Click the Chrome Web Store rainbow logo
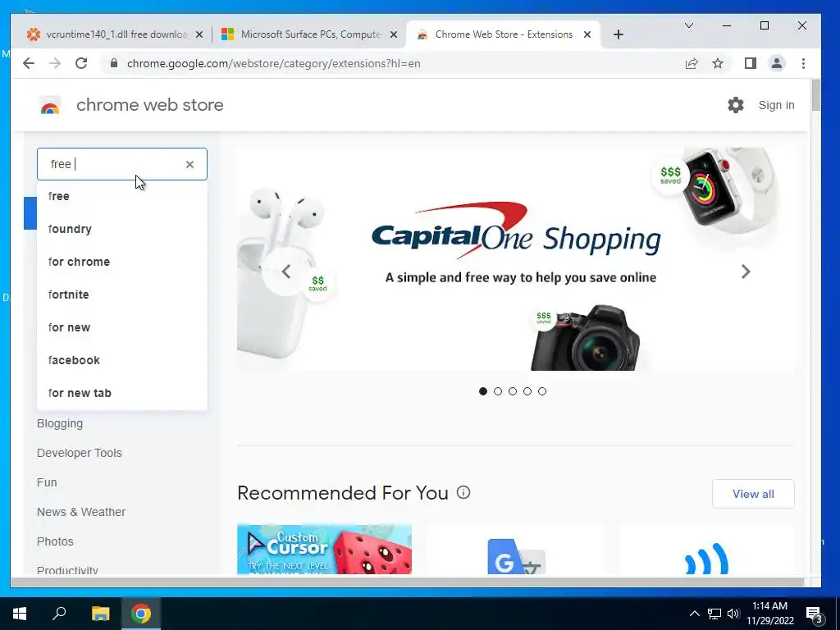Screen dimensions: 840x630 point(50,106)
